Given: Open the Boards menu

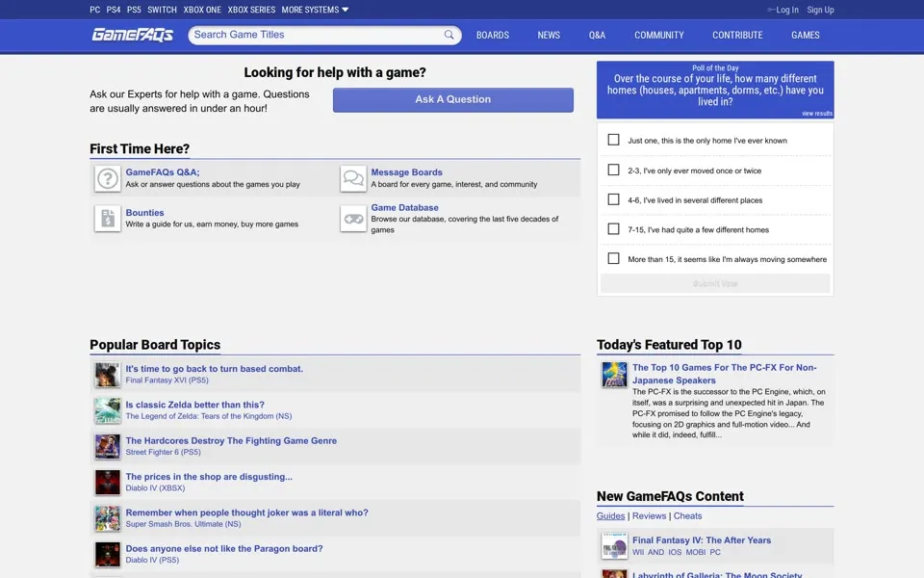Looking at the screenshot, I should coord(493,35).
